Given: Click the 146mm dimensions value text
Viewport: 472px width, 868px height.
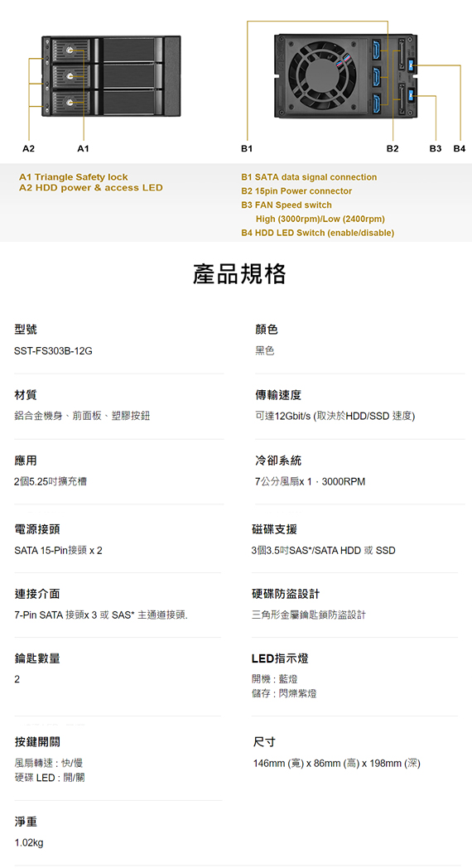Looking at the screenshot, I should 337,764.
